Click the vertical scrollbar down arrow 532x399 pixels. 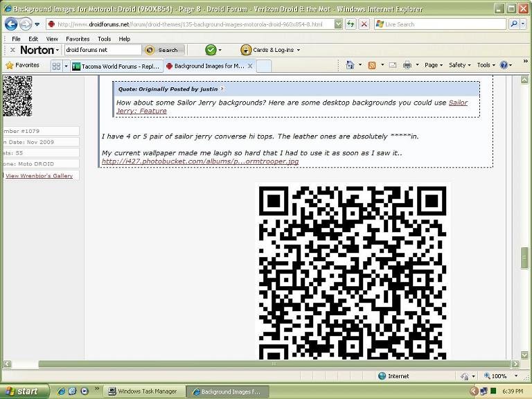(524, 355)
